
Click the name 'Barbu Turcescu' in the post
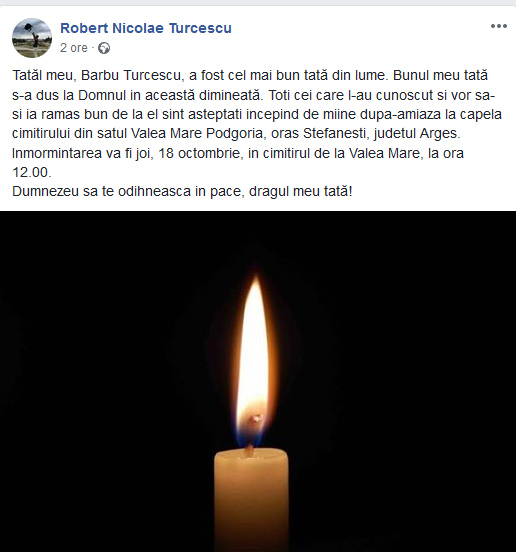(x=131, y=75)
